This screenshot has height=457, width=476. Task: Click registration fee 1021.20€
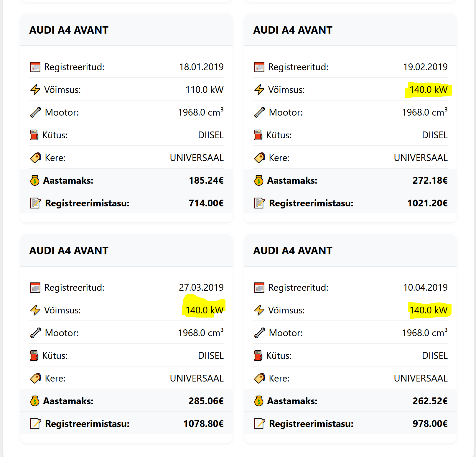coord(428,203)
